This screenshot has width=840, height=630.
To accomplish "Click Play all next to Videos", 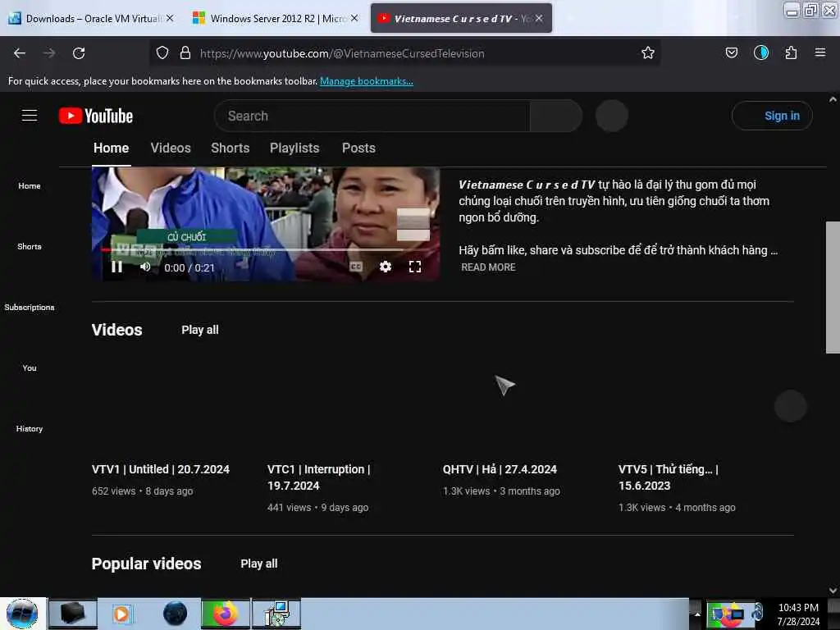I will 200,330.
